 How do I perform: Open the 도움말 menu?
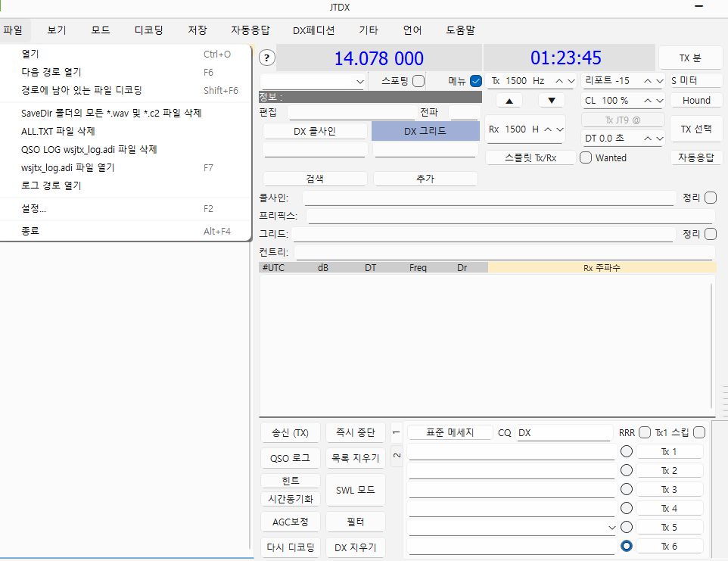[x=461, y=30]
